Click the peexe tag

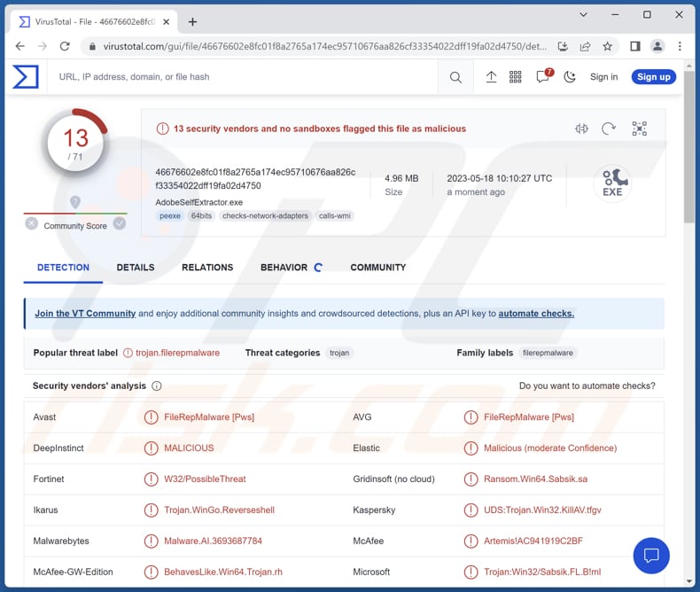[x=169, y=215]
